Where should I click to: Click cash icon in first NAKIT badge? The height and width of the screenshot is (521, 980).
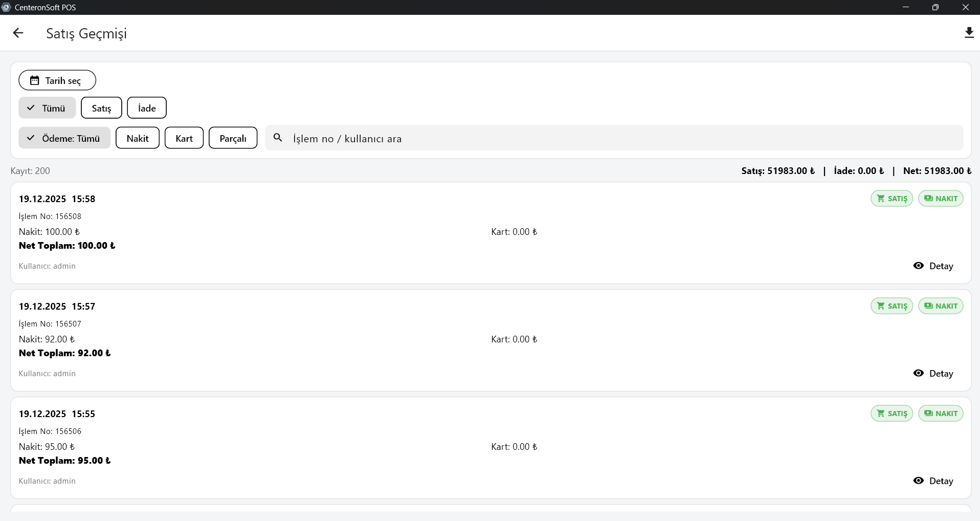pos(928,199)
